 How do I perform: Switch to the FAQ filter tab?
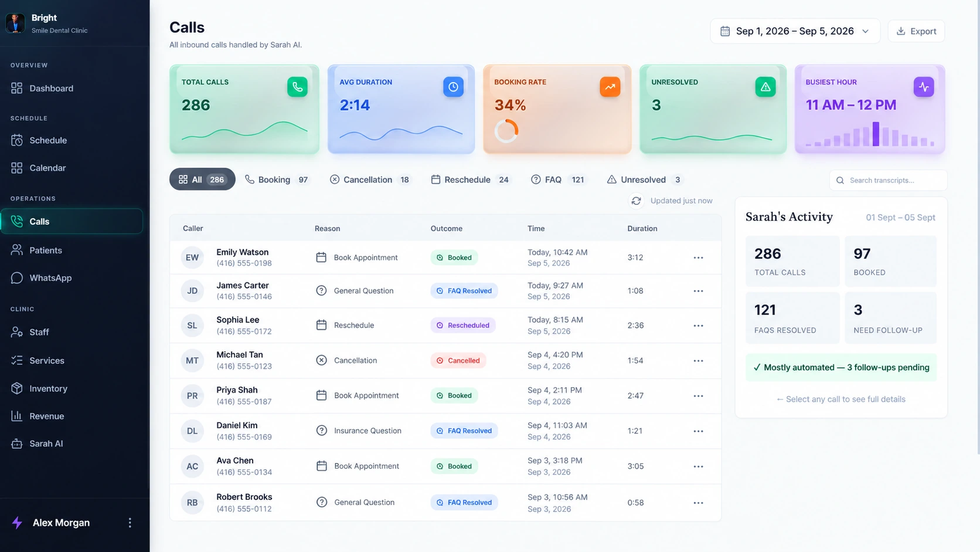[559, 180]
